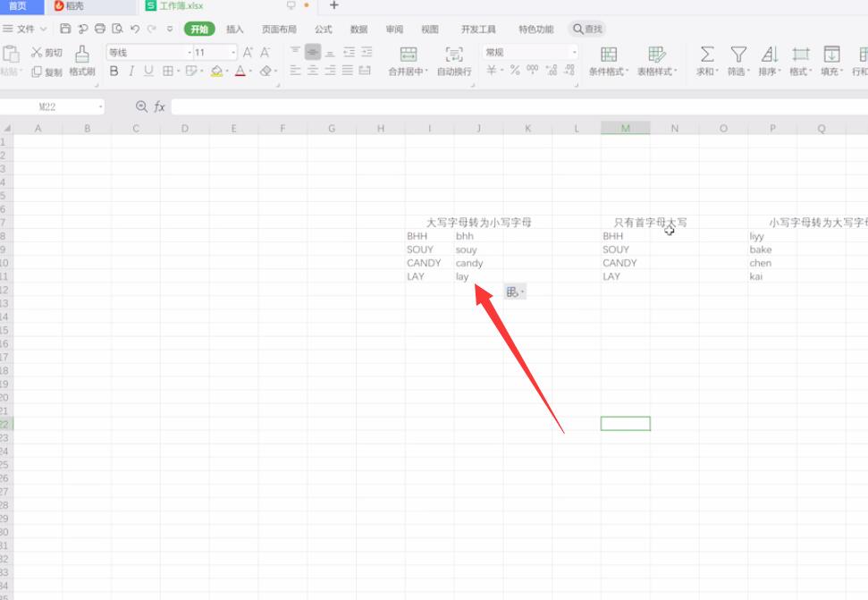868x600 pixels.
Task: Switch to 公式 ribbon tab
Action: click(x=324, y=30)
